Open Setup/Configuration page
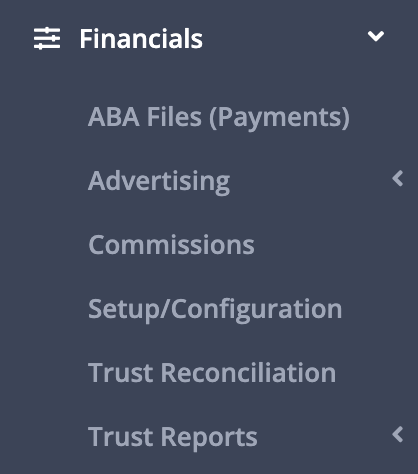Image resolution: width=418 pixels, height=474 pixels. coord(215,310)
